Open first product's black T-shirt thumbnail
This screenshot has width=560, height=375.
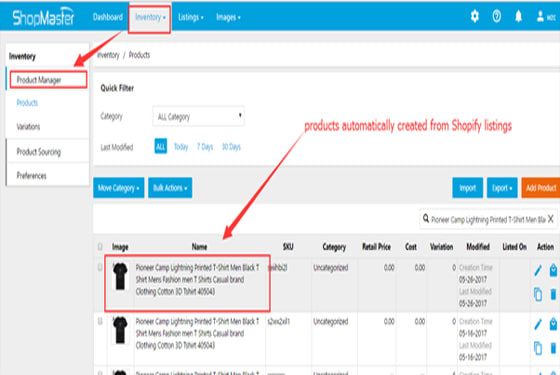tap(120, 276)
